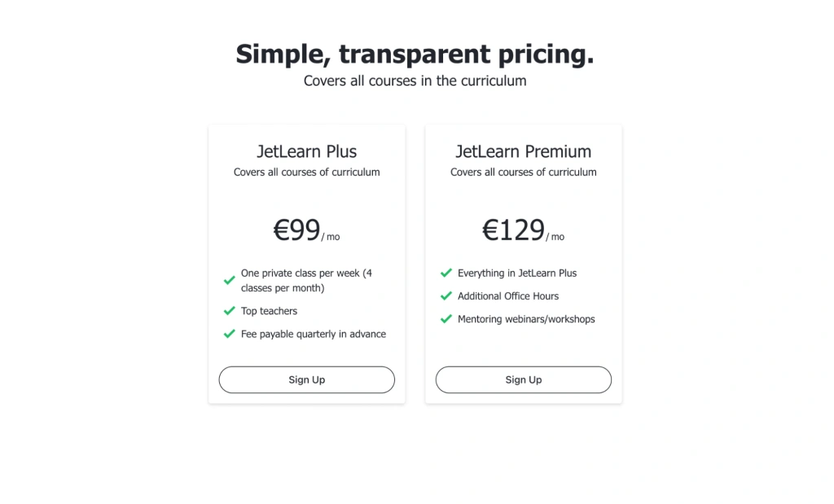Image resolution: width=834 pixels, height=504 pixels.
Task: Click the Sign Up button under JetLearn Premium
Action: (x=523, y=379)
